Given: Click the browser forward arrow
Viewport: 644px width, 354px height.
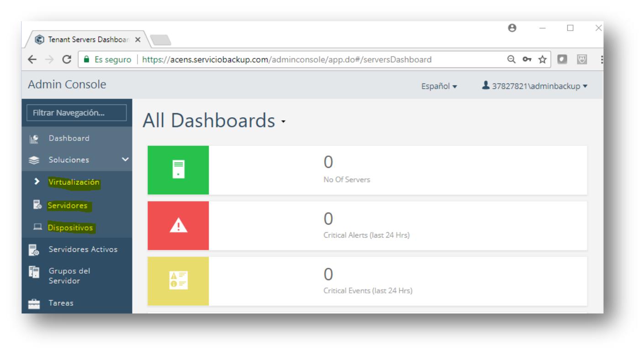Looking at the screenshot, I should click(50, 60).
